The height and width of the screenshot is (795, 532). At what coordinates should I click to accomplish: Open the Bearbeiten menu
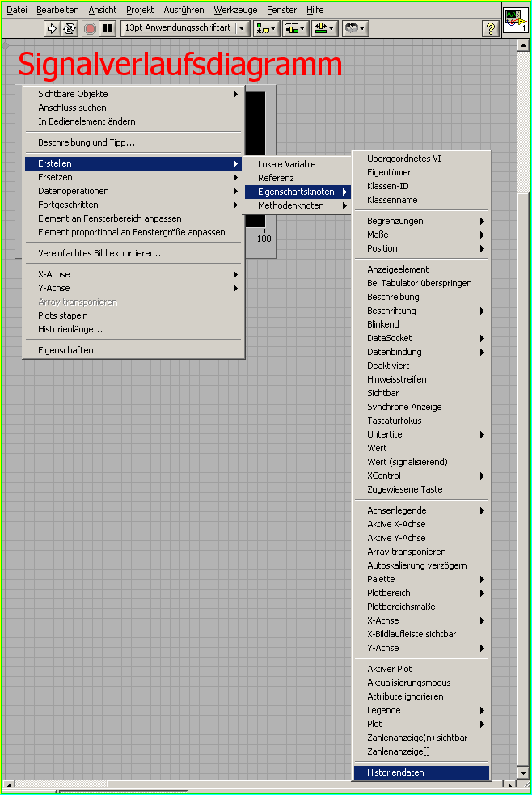point(57,10)
